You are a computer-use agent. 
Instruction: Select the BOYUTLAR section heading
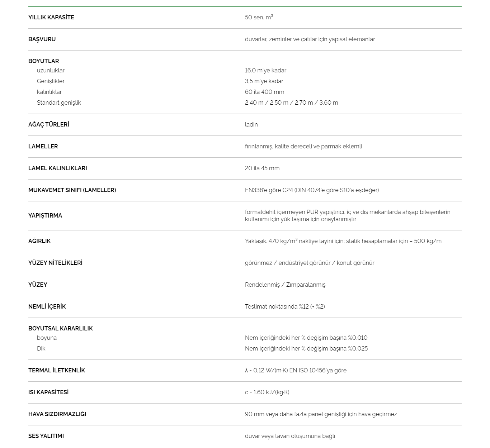44,61
